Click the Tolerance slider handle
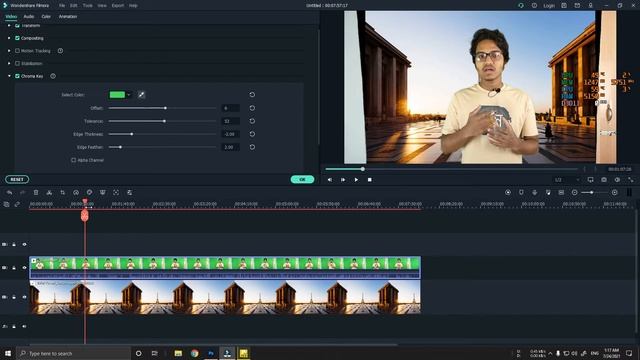This screenshot has height=360, width=640. (164, 121)
